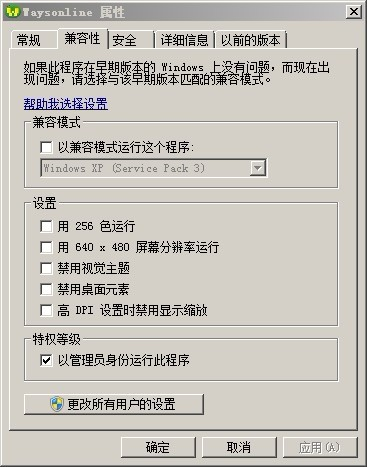The width and height of the screenshot is (367, 467).
Task: Click the 确定 button
Action: click(158, 447)
